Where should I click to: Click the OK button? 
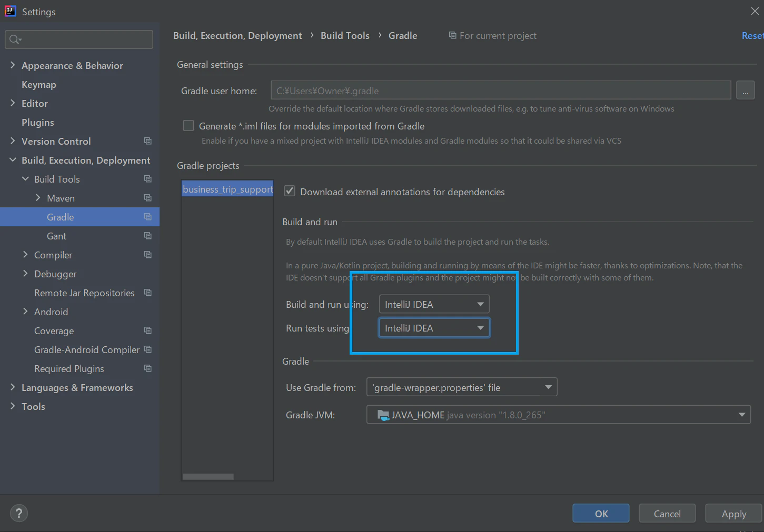pyautogui.click(x=601, y=513)
